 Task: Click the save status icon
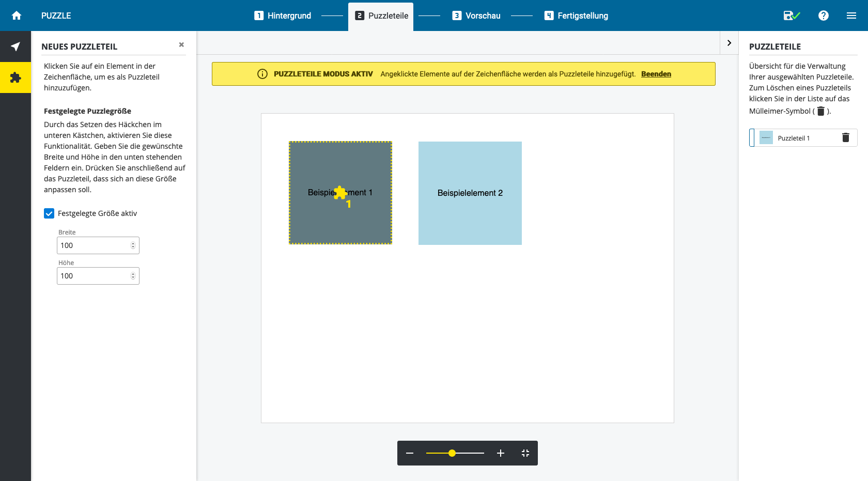(791, 15)
